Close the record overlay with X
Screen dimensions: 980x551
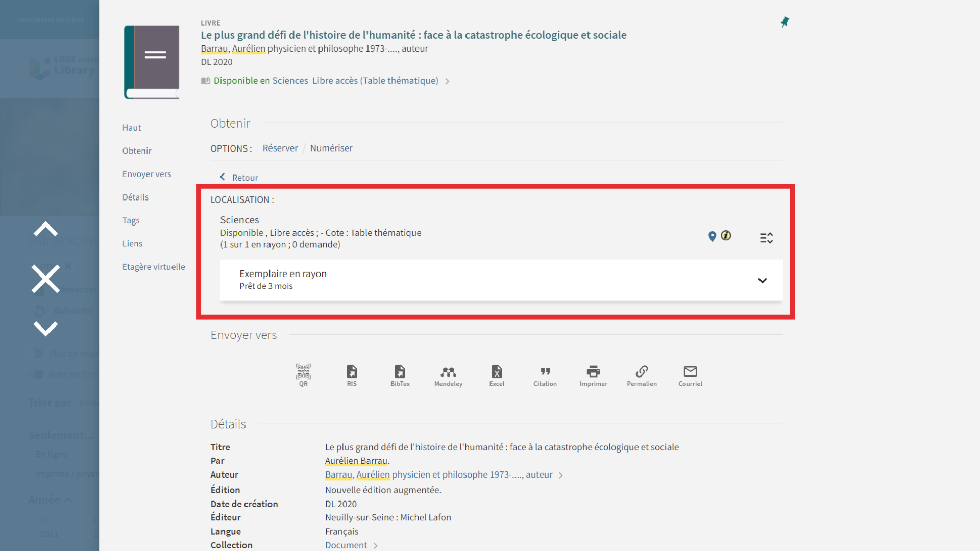(45, 279)
